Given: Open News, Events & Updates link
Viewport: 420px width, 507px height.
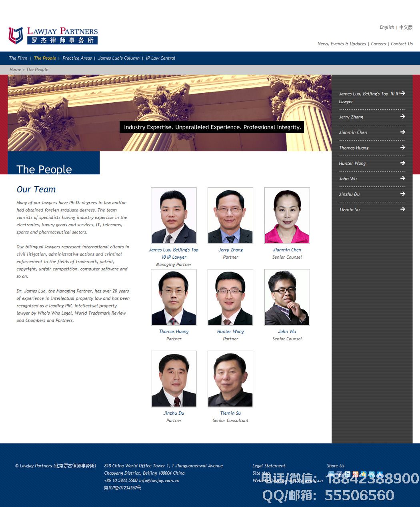Looking at the screenshot, I should point(342,44).
